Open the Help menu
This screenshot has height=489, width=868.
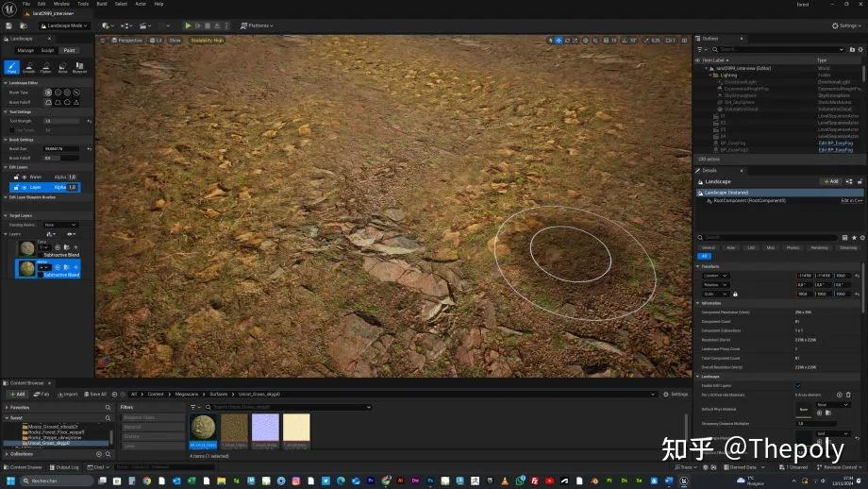click(159, 4)
